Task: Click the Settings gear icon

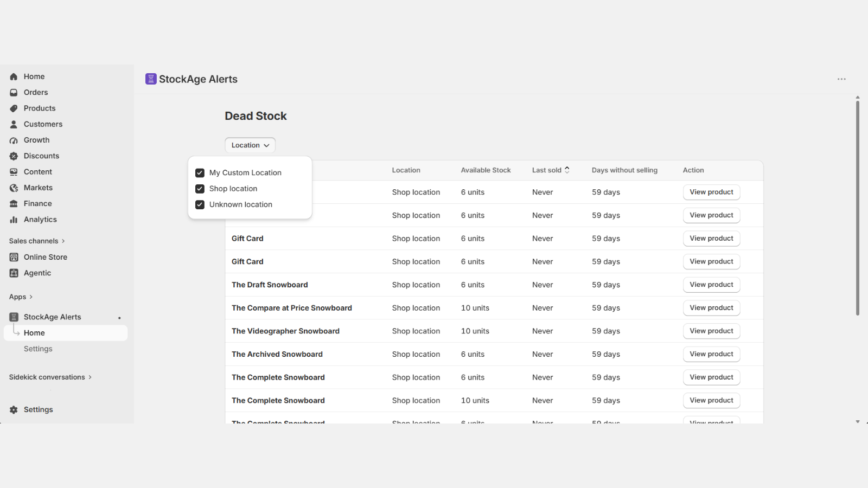Action: tap(14, 410)
